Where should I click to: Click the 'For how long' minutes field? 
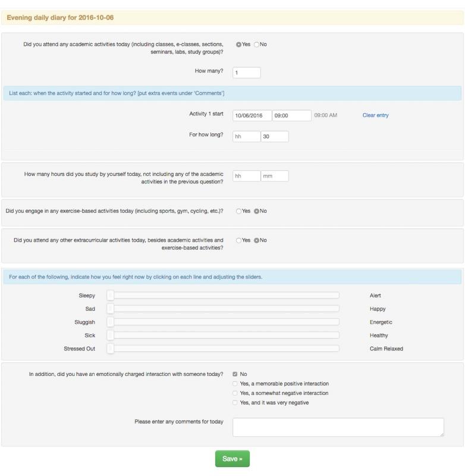(275, 136)
